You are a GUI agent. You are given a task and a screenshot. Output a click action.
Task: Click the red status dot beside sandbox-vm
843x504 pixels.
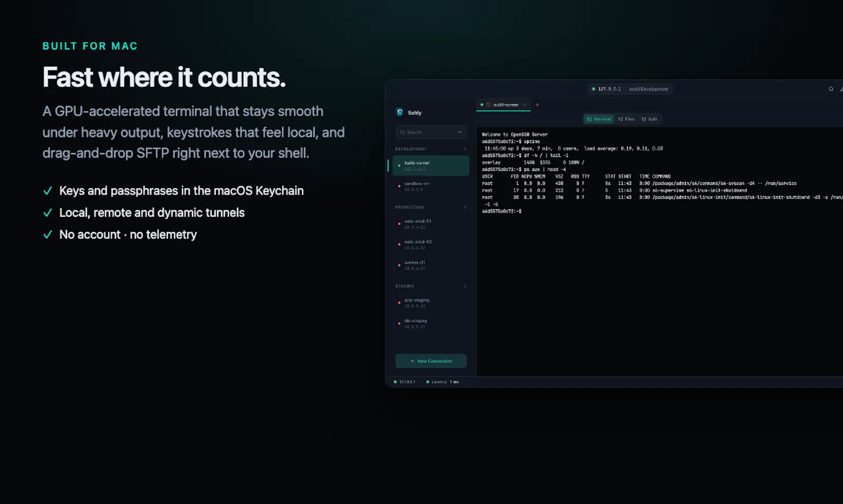pos(399,186)
